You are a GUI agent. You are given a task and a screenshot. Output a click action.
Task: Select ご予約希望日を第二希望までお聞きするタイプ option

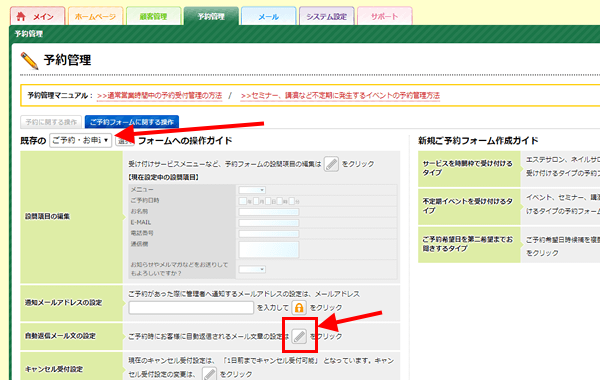(469, 245)
